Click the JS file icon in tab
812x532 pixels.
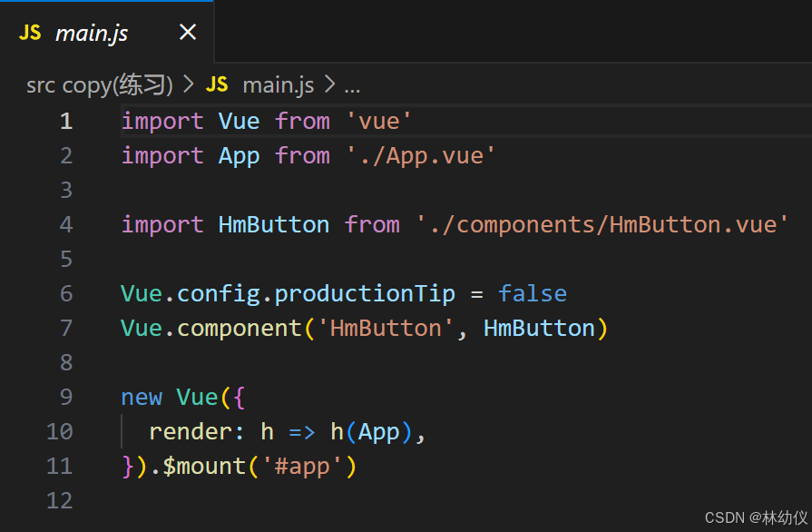[30, 33]
